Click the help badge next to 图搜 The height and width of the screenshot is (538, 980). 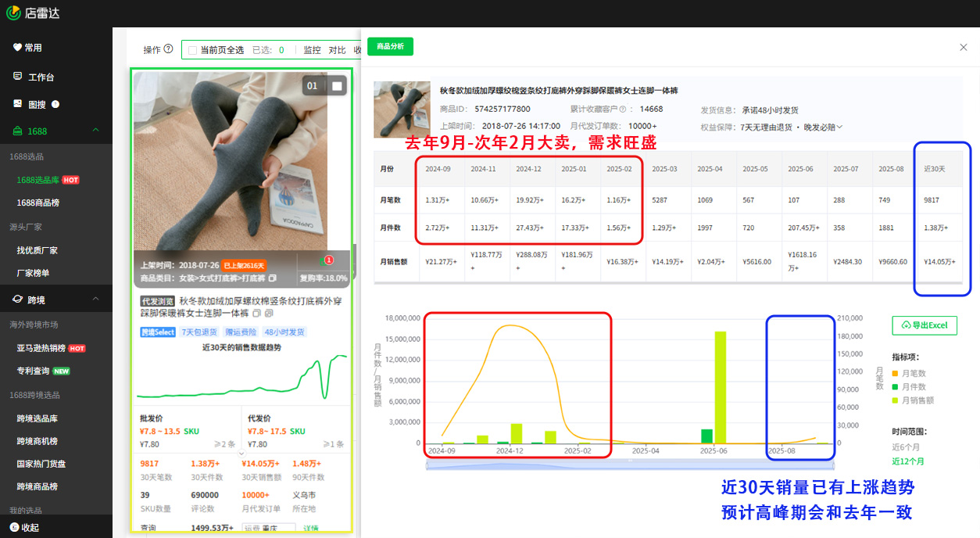55,104
